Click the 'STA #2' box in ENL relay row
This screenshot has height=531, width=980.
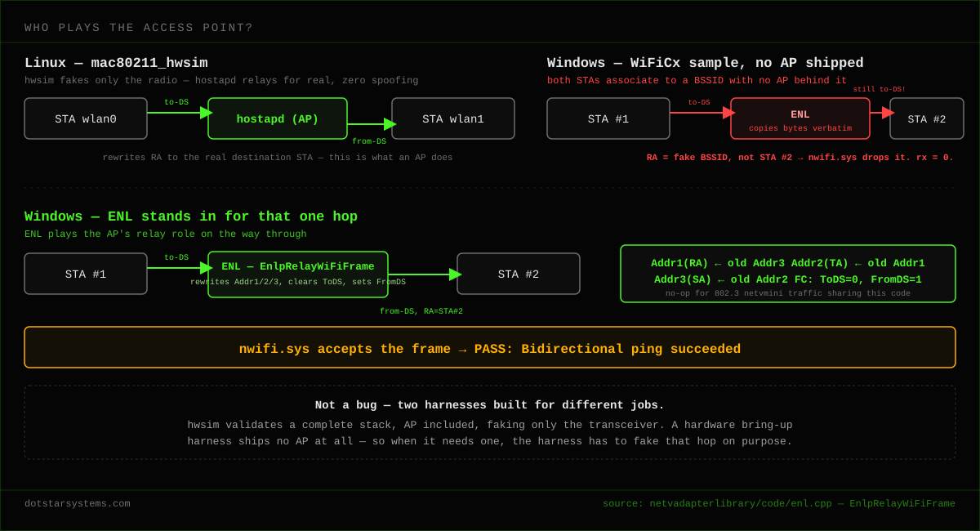click(x=519, y=274)
